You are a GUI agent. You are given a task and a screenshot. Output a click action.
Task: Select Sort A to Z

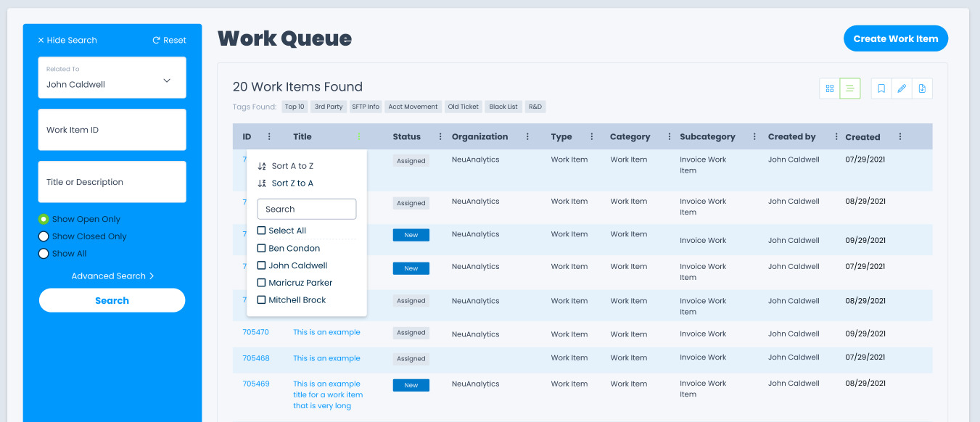coord(292,165)
